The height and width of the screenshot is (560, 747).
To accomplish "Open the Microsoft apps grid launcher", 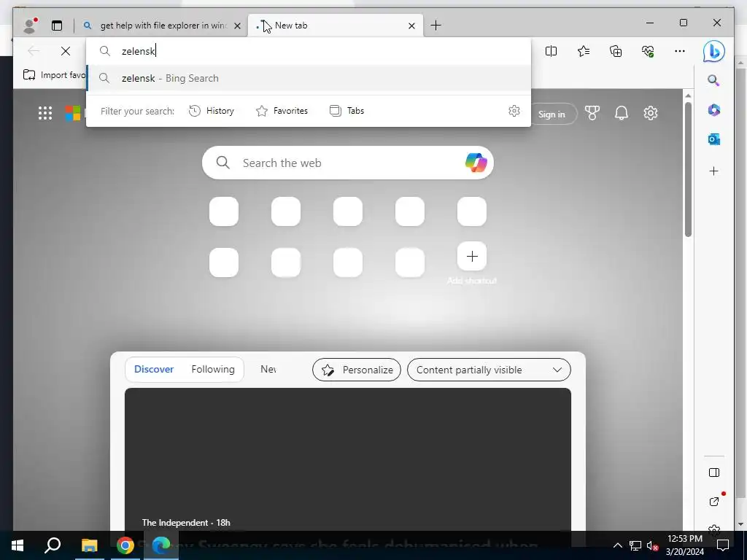I will (45, 113).
